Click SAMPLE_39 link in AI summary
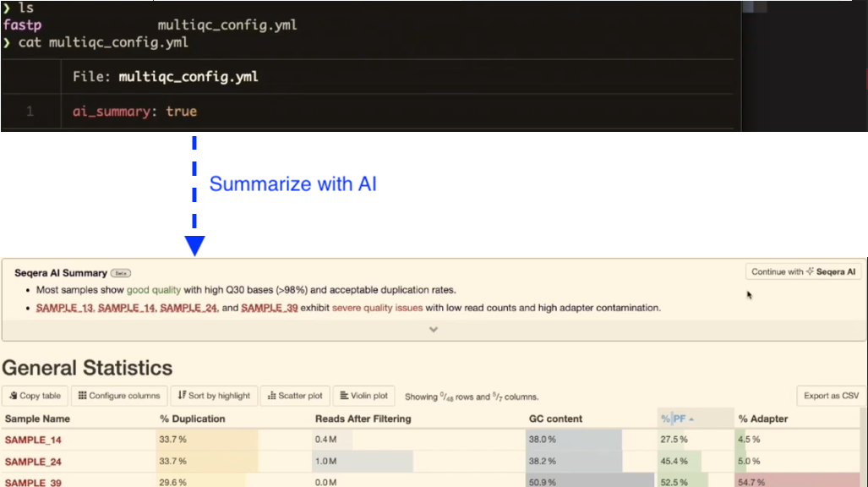Screen dimensions: 868x487 (269, 308)
